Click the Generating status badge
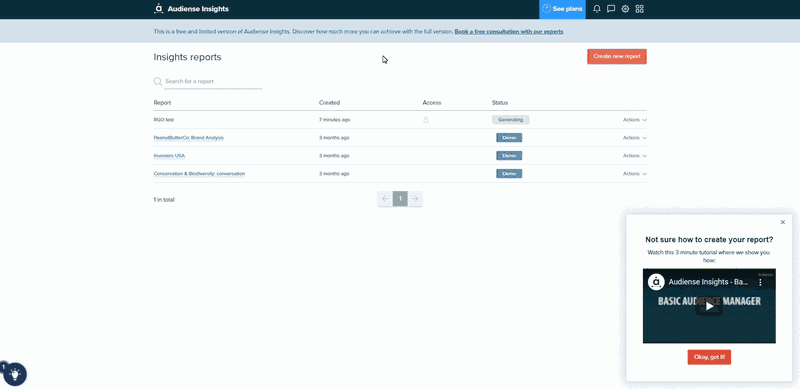This screenshot has height=389, width=800. tap(511, 120)
